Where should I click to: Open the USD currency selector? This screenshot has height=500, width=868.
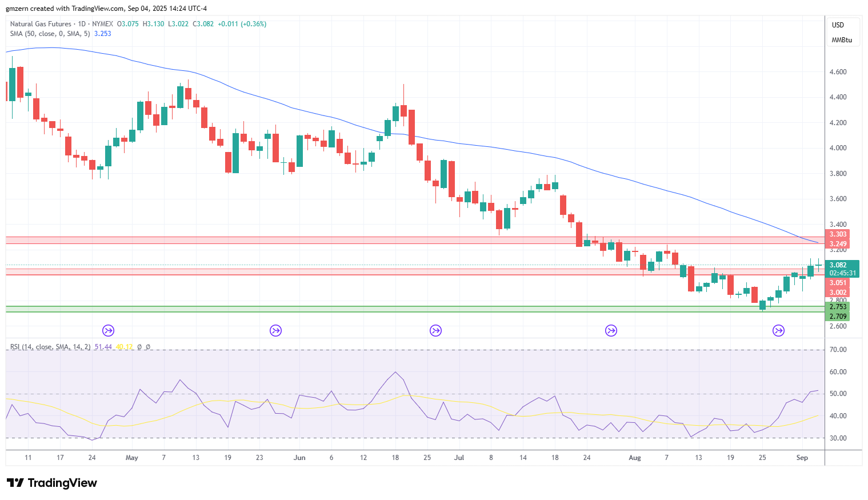[x=838, y=25]
